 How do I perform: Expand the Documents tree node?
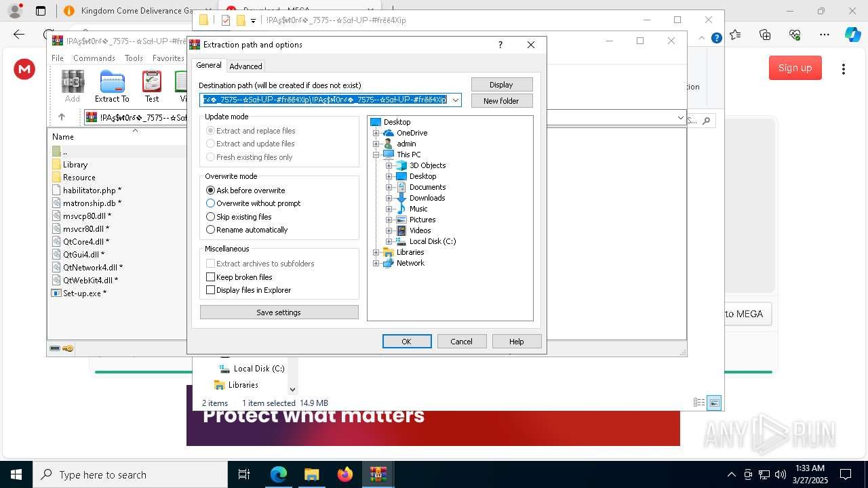coord(389,187)
